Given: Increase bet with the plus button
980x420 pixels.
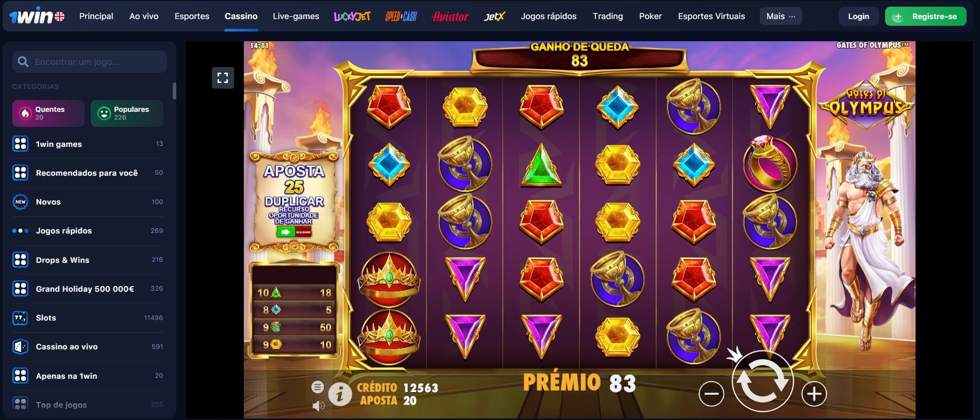Looking at the screenshot, I should coord(814,394).
